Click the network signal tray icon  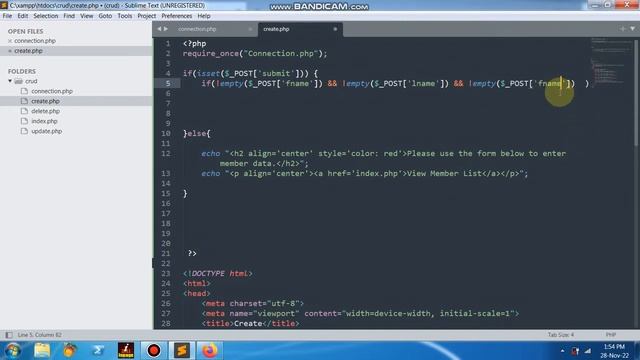click(x=588, y=351)
